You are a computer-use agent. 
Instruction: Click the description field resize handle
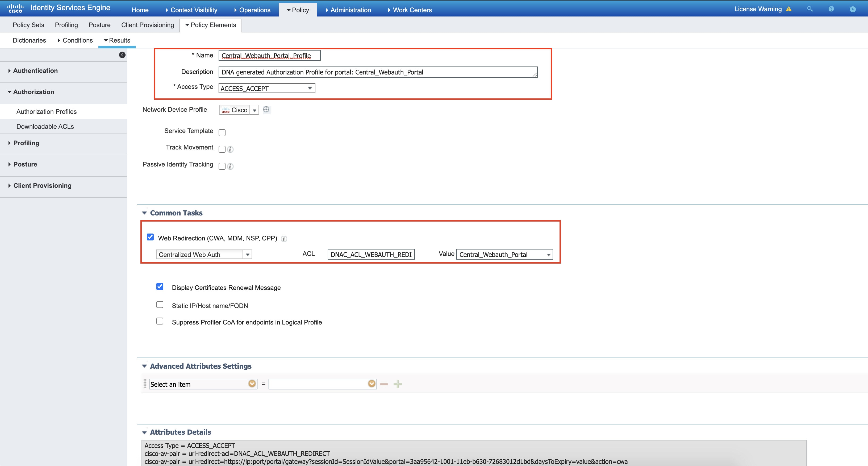pos(535,74)
